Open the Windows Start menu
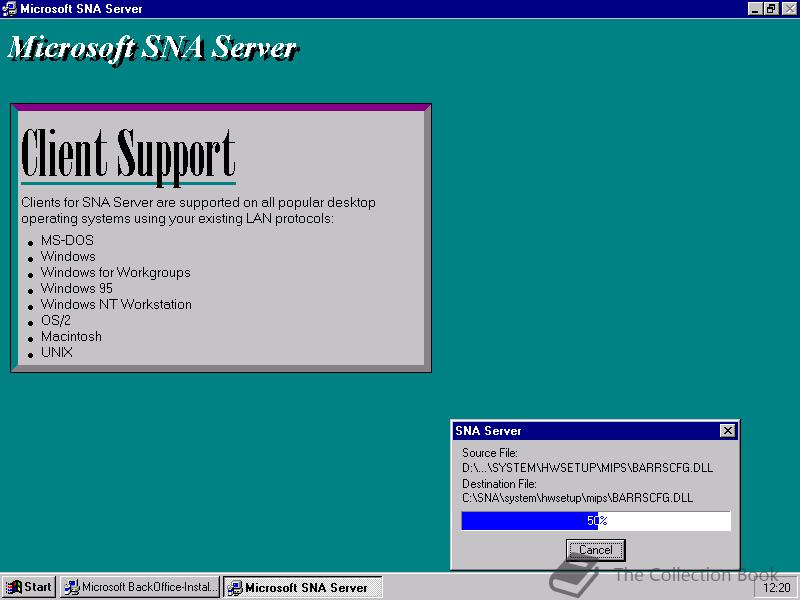 (x=29, y=587)
